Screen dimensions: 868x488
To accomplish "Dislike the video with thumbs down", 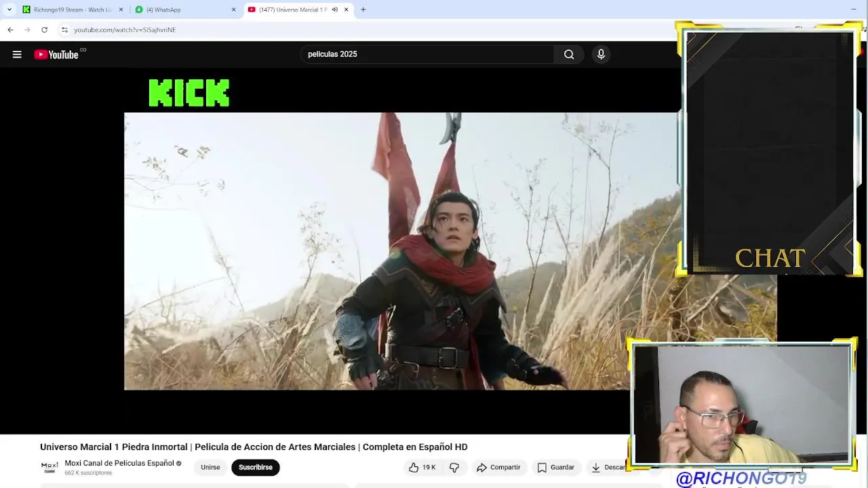I will point(454,468).
